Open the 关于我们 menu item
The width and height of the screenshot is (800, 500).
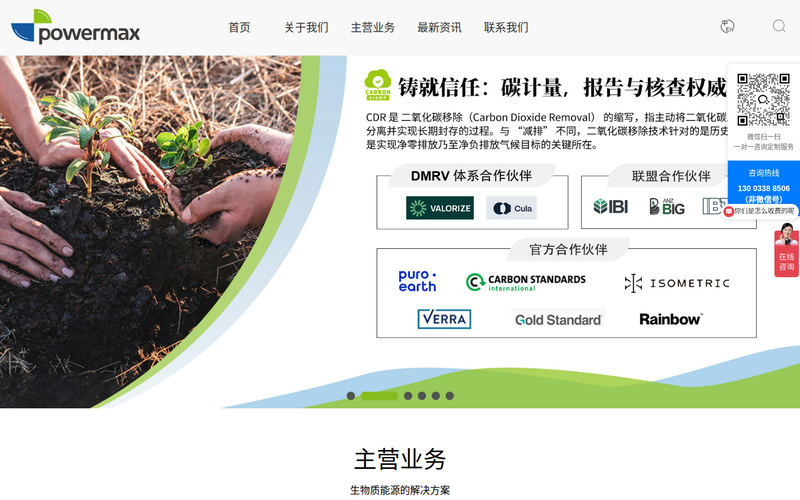[x=306, y=28]
